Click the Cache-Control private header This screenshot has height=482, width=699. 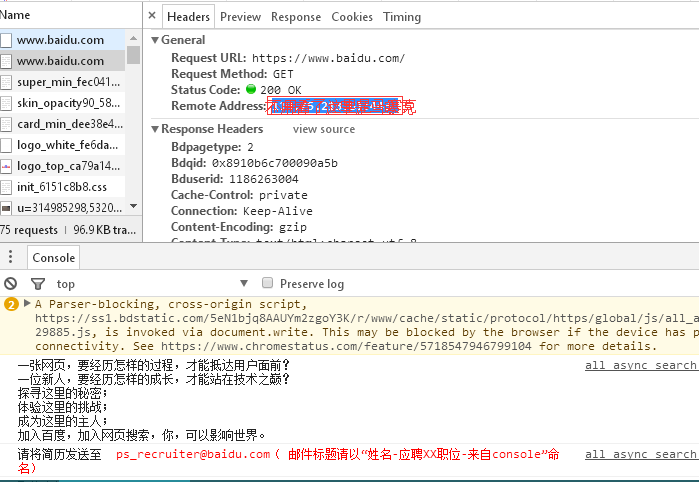(x=239, y=195)
